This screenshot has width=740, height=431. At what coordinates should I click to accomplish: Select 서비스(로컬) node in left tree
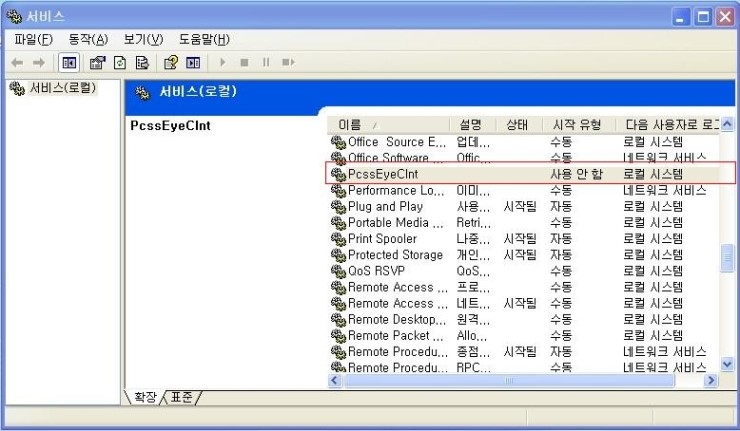click(63, 88)
